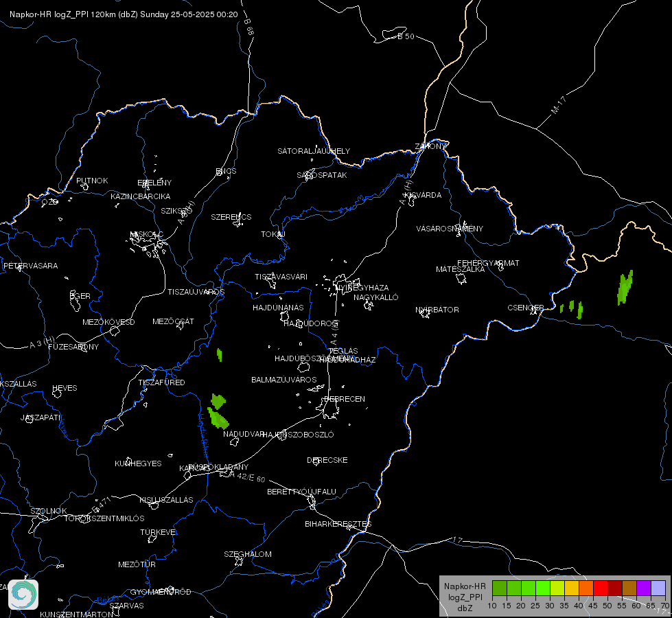672x618 pixels.
Task: Click the ZÁHONY label
Action: [430, 146]
